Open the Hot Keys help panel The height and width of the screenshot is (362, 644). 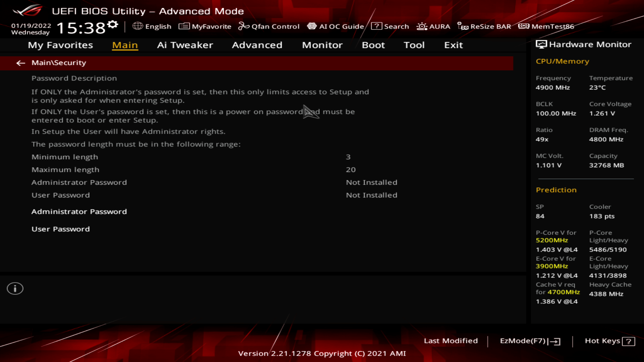(609, 341)
